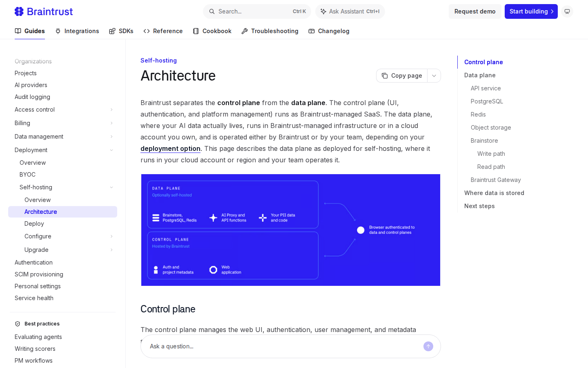Click the Start building button

531,11
